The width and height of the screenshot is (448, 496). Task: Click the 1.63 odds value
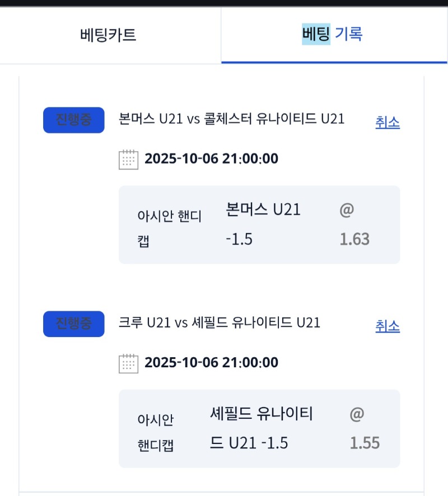(354, 240)
